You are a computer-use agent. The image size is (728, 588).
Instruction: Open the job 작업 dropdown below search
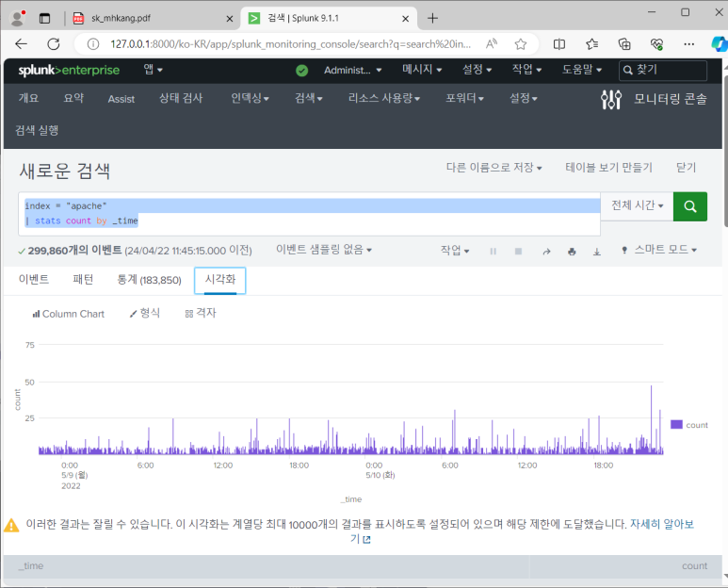coord(455,251)
